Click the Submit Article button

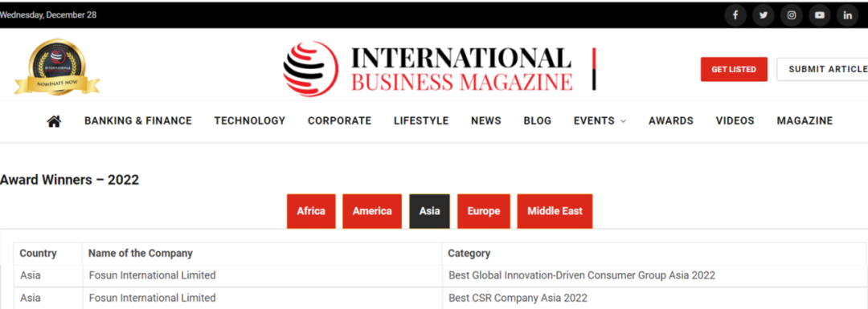(823, 69)
